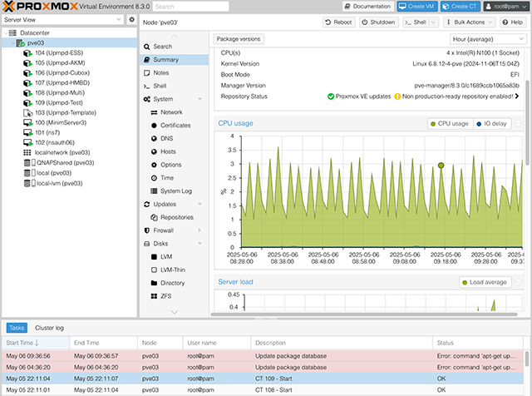This screenshot has height=396, width=532.
Task: Open the Documentation button
Action: click(x=368, y=7)
